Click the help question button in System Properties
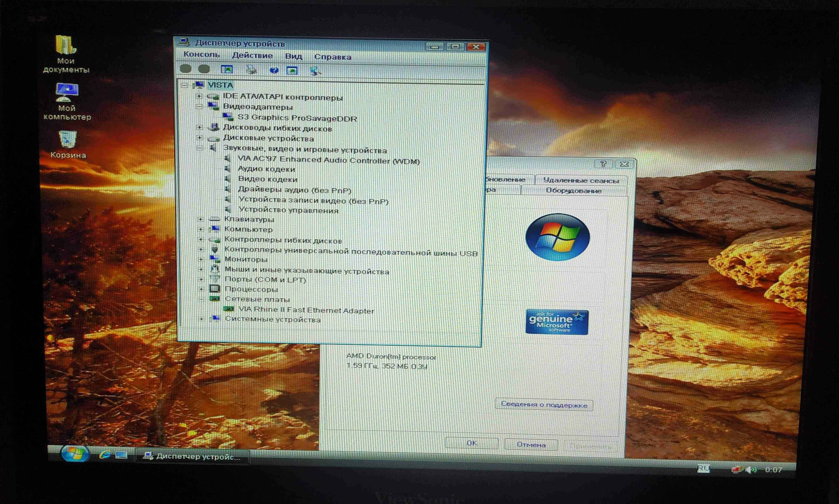Viewport: 839px width, 504px height. [603, 164]
